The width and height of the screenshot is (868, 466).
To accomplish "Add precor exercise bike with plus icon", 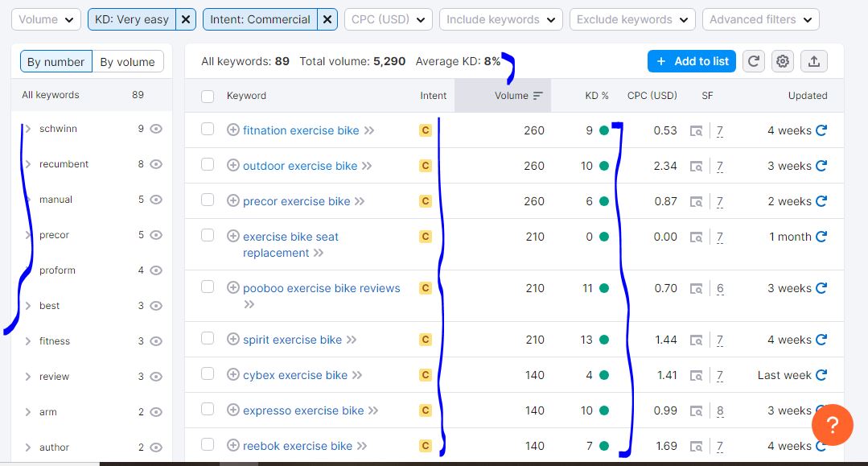I will pyautogui.click(x=233, y=200).
